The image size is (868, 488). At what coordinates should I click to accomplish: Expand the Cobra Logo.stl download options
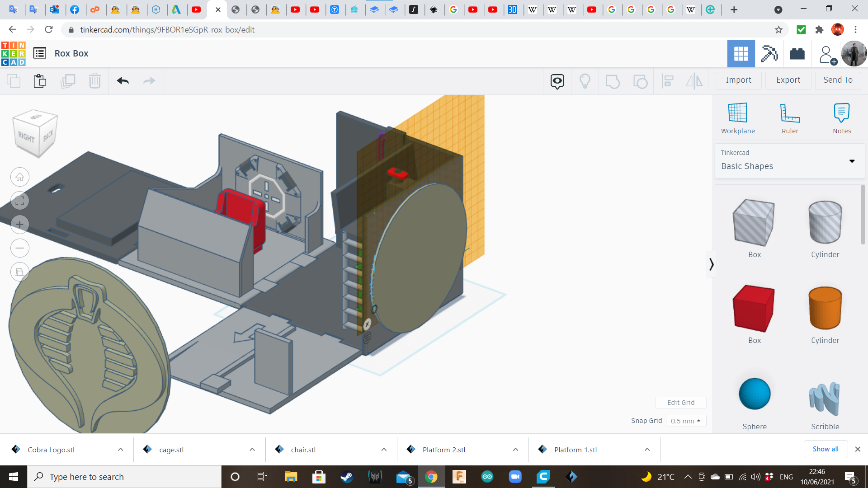click(120, 450)
